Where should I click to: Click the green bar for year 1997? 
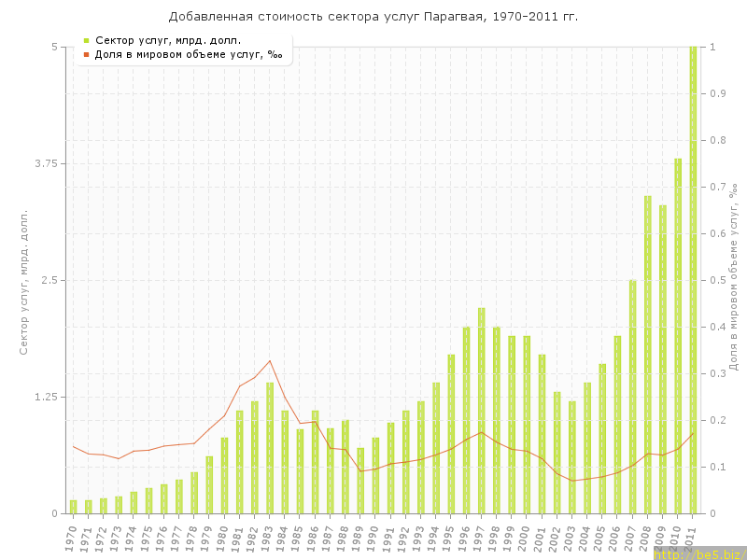pyautogui.click(x=482, y=411)
